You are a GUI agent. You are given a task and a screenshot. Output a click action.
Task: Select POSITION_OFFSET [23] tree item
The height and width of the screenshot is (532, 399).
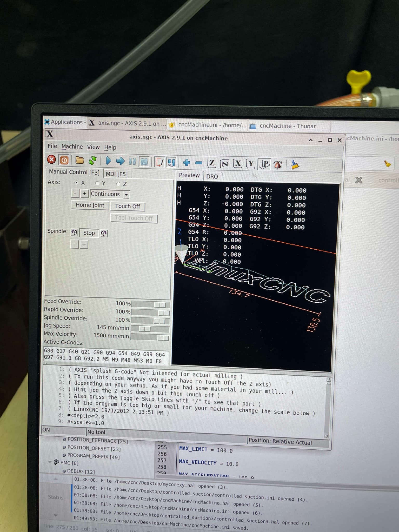point(94,448)
